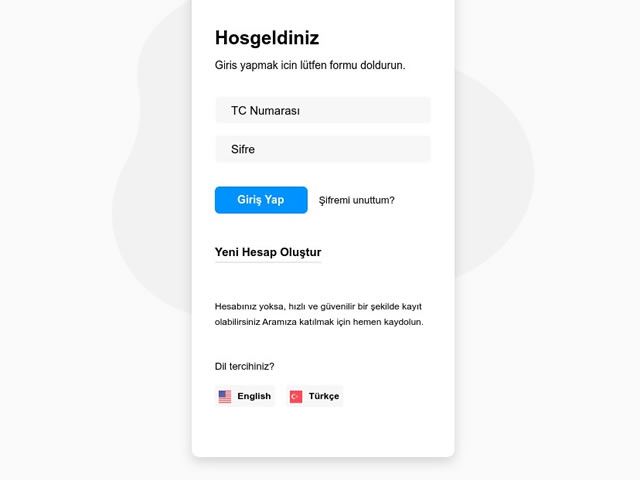This screenshot has height=480, width=640.
Task: Select Türkçe as the language
Action: (315, 396)
